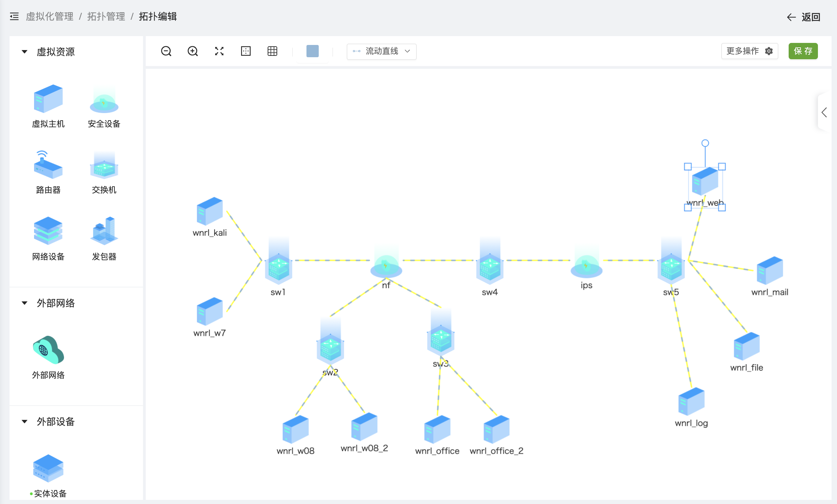Collapse the 虚拟资源 section
This screenshot has width=837, height=504.
25,52
